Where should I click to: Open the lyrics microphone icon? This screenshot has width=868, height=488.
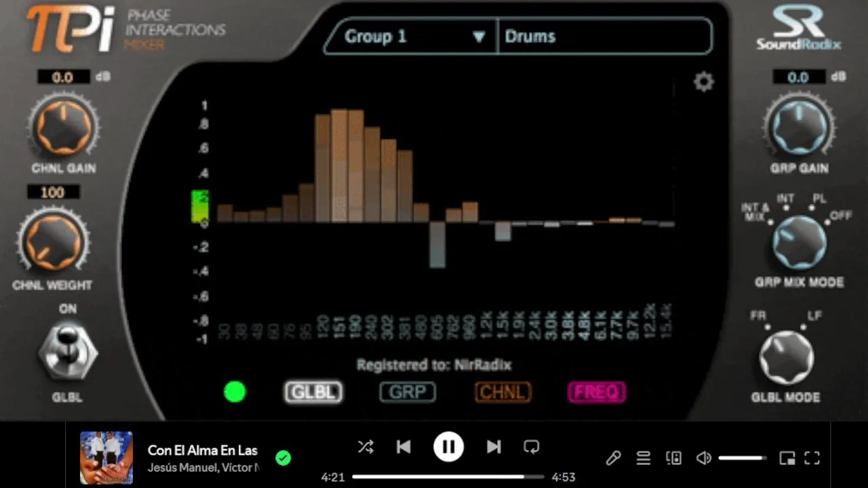(613, 458)
